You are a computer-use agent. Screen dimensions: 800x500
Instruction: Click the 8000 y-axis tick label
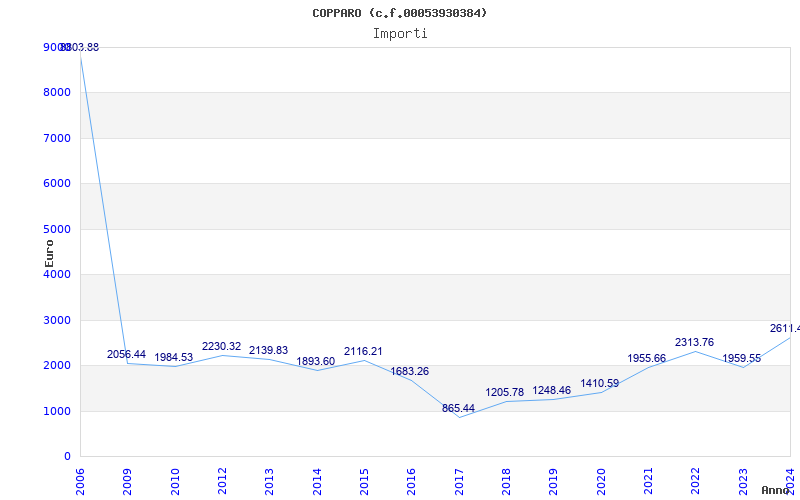click(57, 92)
